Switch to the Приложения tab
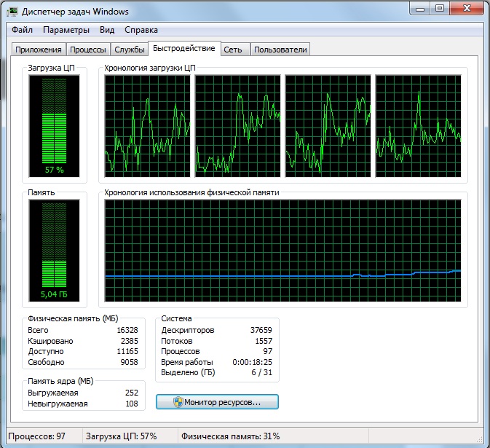 [x=39, y=50]
